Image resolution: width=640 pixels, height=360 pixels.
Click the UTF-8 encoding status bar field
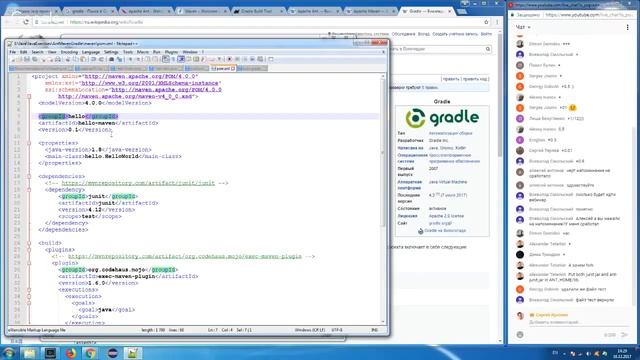click(x=337, y=330)
